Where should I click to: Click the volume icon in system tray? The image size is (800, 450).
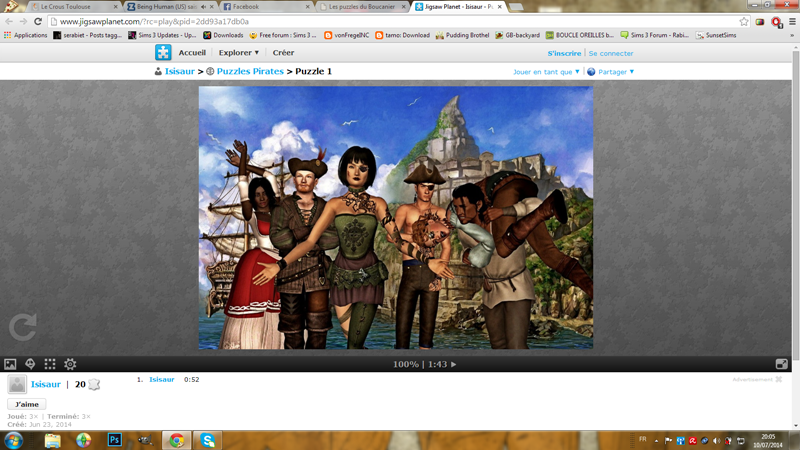(x=716, y=441)
